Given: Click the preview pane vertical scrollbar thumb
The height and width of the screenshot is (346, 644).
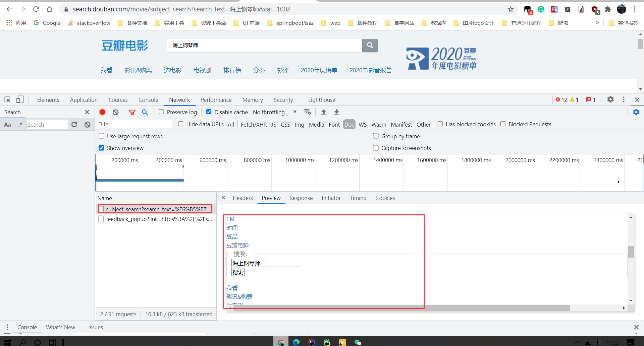Looking at the screenshot, I should (x=631, y=252).
